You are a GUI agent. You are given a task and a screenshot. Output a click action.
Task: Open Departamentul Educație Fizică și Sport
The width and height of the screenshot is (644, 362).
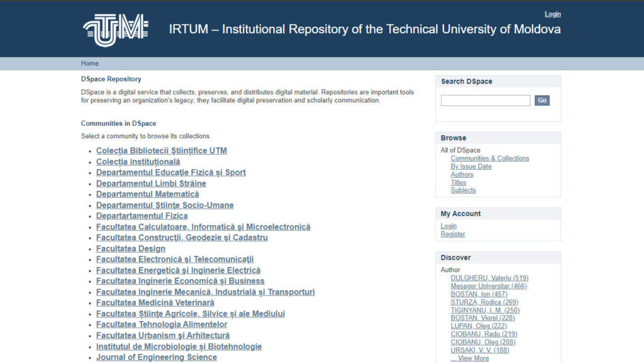click(171, 172)
